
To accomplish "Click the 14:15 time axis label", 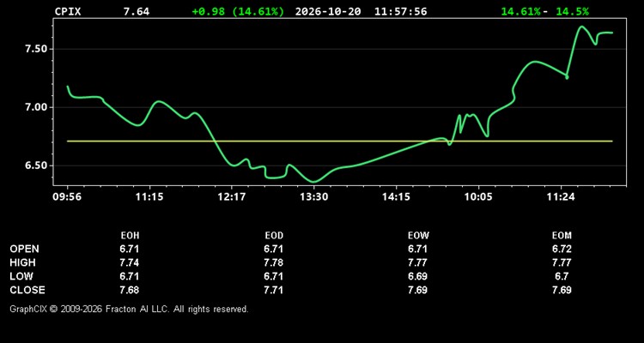I will click(x=396, y=196).
